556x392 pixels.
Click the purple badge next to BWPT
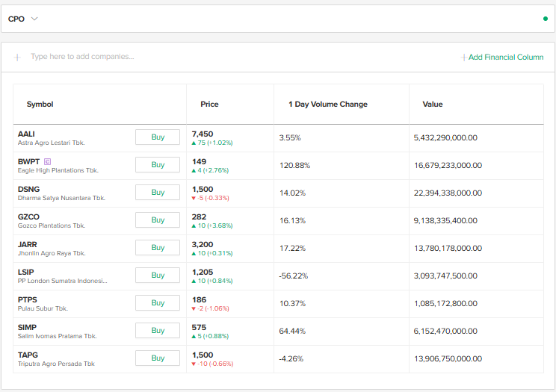click(48, 161)
